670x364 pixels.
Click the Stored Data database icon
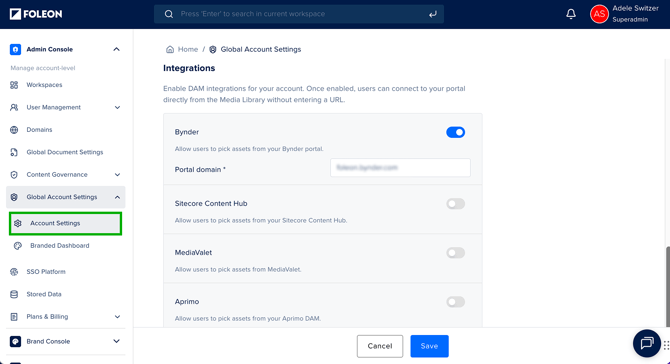tap(14, 294)
